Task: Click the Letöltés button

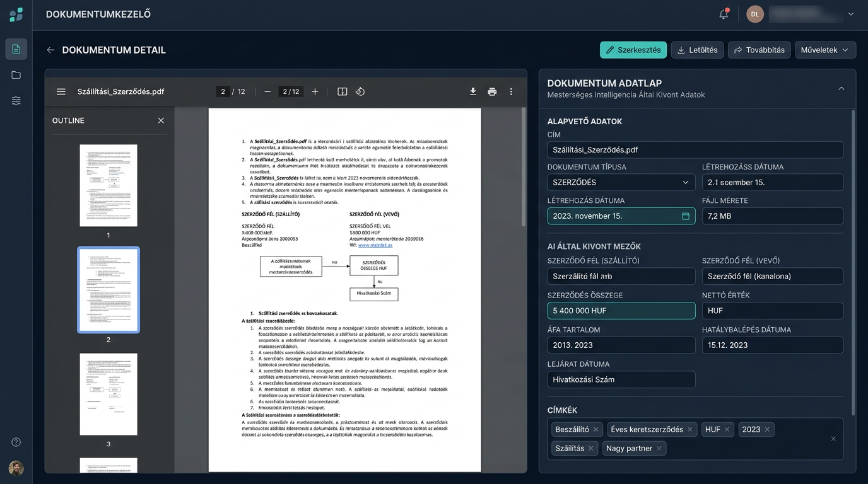Action: pyautogui.click(x=697, y=50)
